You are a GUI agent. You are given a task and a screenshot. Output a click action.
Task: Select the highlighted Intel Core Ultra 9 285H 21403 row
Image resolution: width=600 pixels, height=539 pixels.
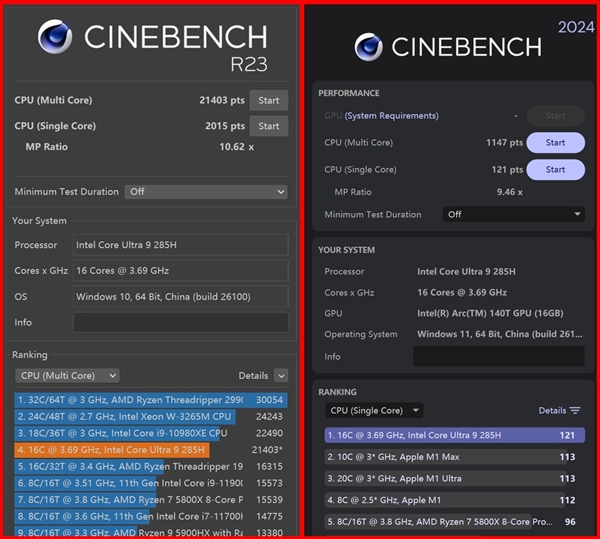(150, 451)
